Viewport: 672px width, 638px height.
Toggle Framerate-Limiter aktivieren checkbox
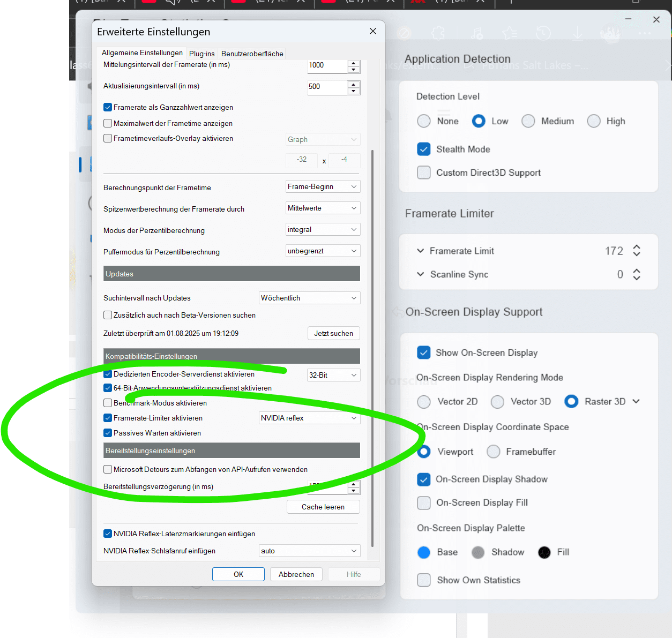pos(108,418)
